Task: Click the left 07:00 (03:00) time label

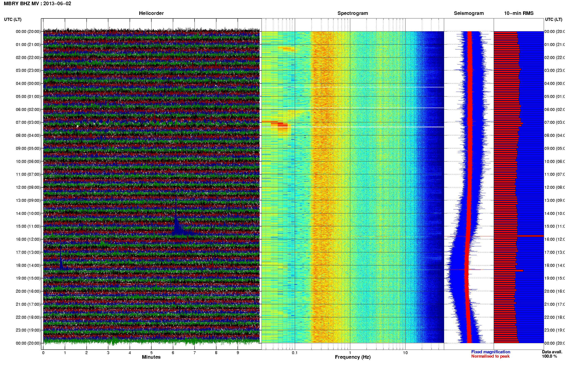Action: [x=28, y=122]
